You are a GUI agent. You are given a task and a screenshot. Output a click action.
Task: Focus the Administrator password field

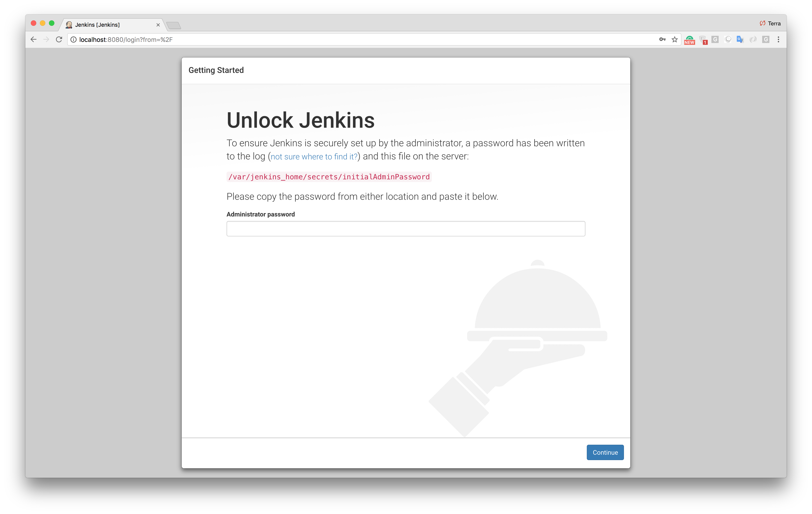point(406,228)
